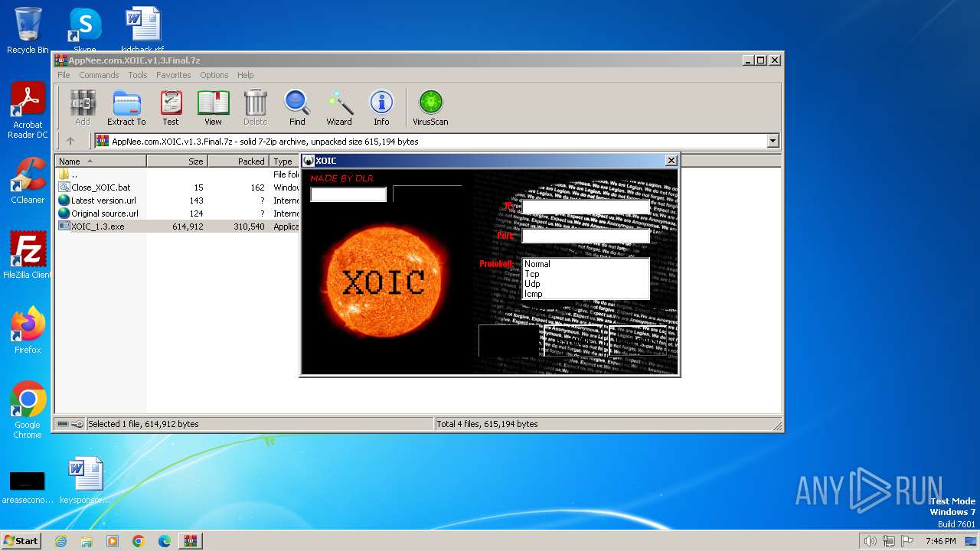Click the taskbar clock showing 7:46 PM

coord(940,541)
